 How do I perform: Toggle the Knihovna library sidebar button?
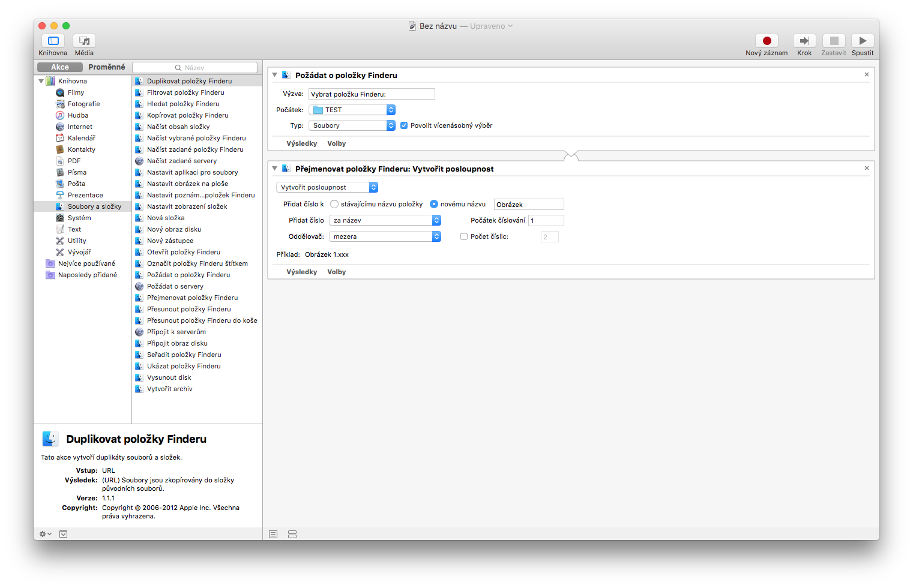click(x=53, y=41)
